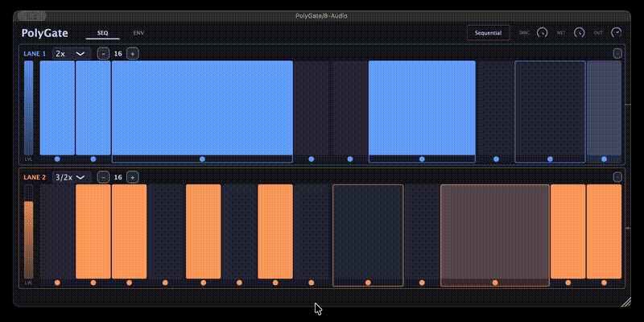644x322 pixels.
Task: Decrease Lane 2 step count with minus button
Action: pyautogui.click(x=104, y=177)
